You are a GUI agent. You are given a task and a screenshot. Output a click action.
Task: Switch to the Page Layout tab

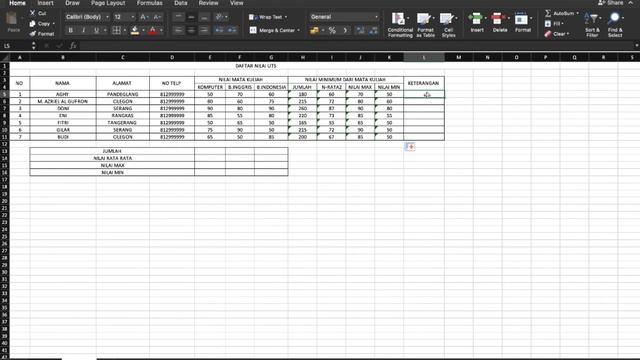[108, 3]
